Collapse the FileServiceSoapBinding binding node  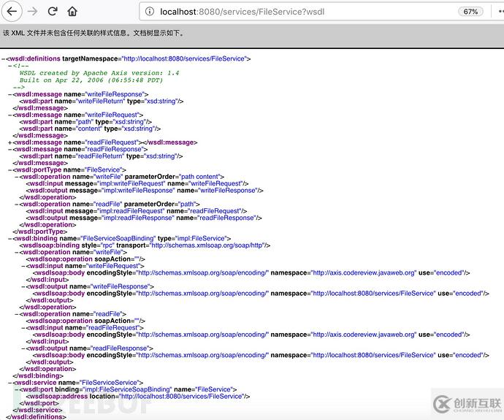click(x=9, y=239)
